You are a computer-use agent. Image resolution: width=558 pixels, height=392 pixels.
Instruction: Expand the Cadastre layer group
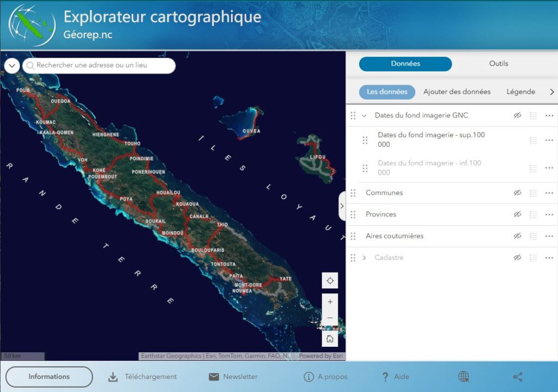click(x=365, y=258)
